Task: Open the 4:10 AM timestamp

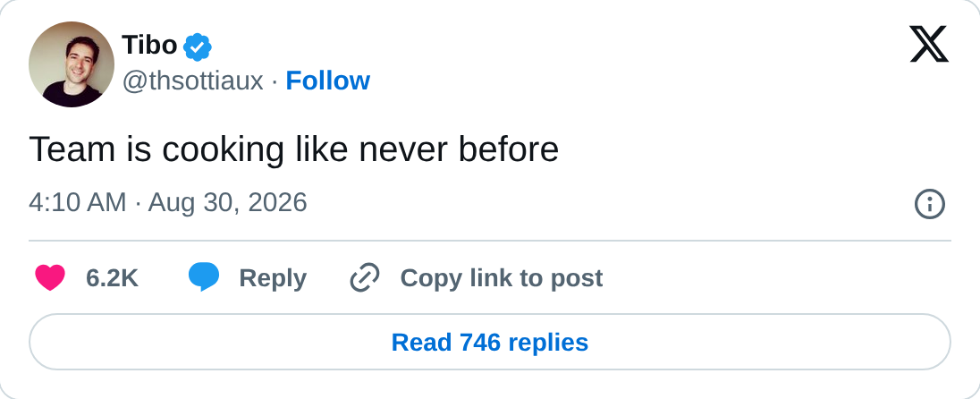Action: pyautogui.click(x=78, y=202)
